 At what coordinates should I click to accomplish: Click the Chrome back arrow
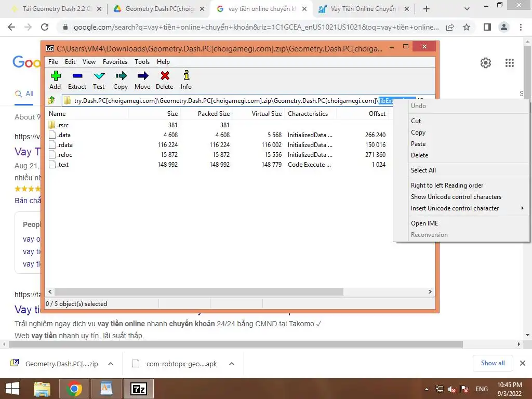coord(11,27)
